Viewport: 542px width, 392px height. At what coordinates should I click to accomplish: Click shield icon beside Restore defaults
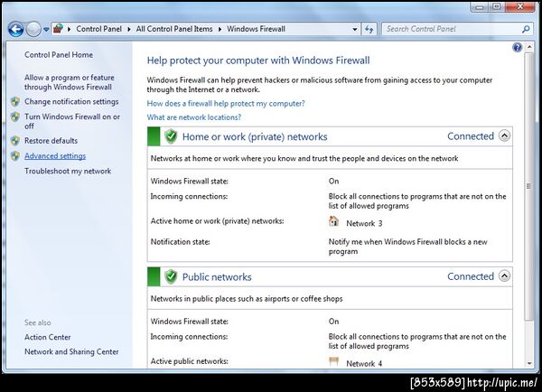click(15, 141)
